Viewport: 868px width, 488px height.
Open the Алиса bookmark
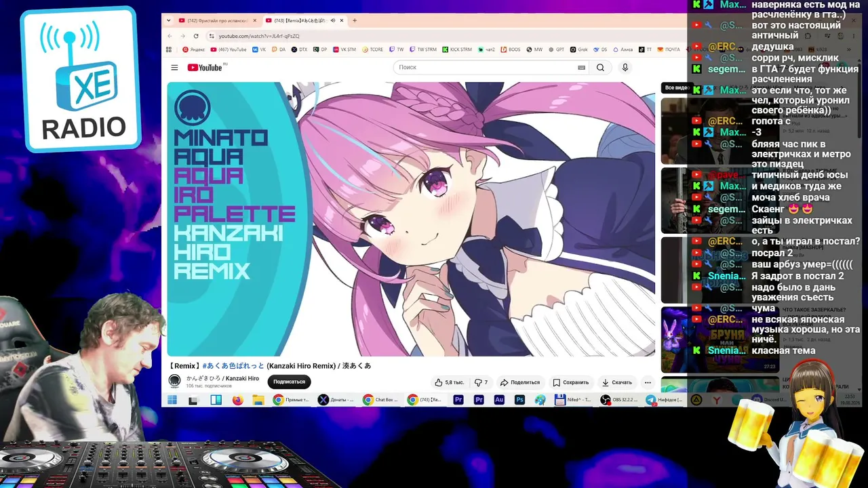pos(623,49)
